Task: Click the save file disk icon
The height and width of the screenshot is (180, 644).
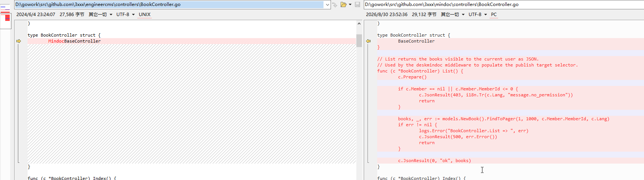Action: click(x=357, y=4)
